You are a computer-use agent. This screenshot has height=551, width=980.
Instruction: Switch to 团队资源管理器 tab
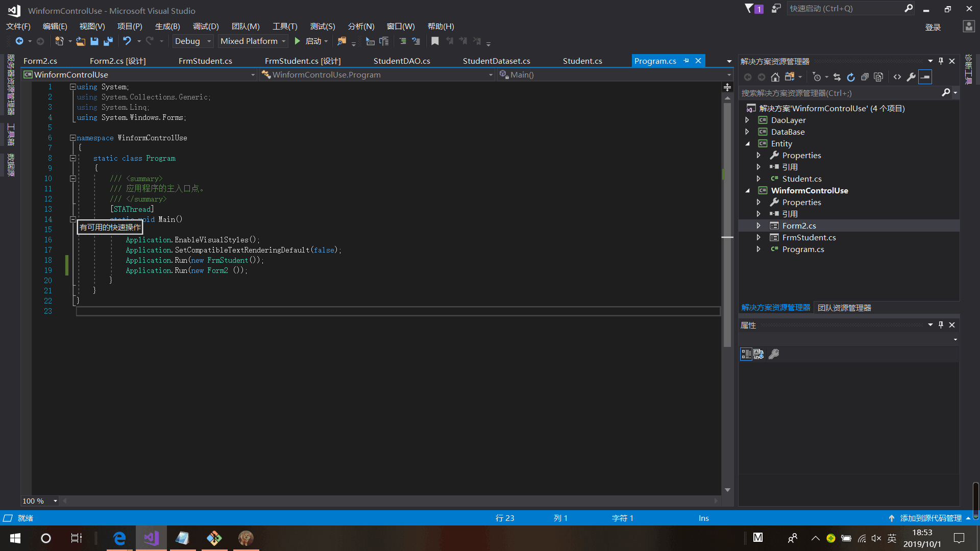pyautogui.click(x=844, y=308)
